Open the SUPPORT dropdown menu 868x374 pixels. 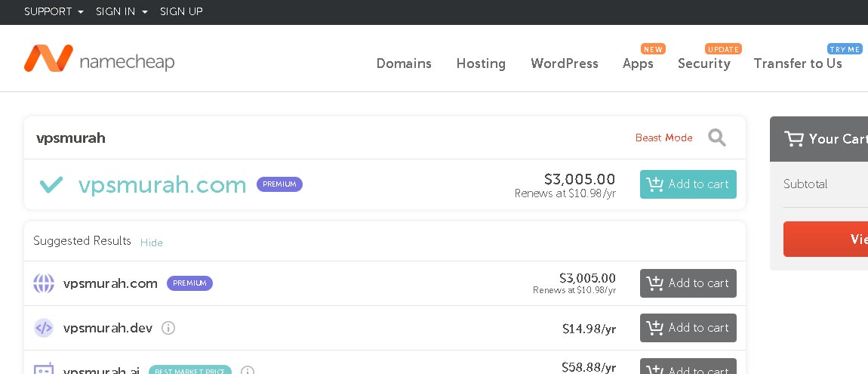coord(54,11)
